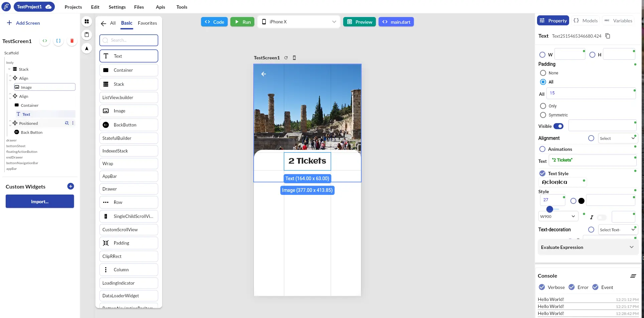644x318 pixels.
Task: Switch to the Models tab
Action: [586, 21]
